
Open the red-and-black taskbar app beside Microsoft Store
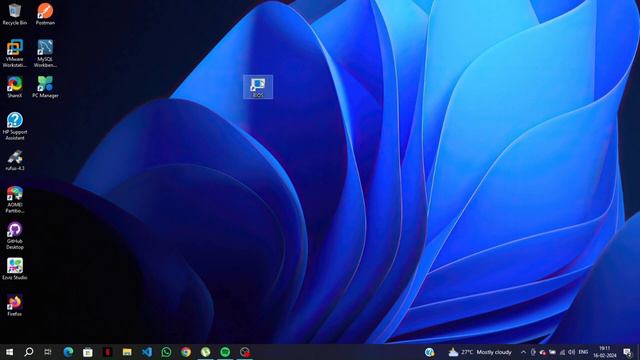[x=107, y=352]
